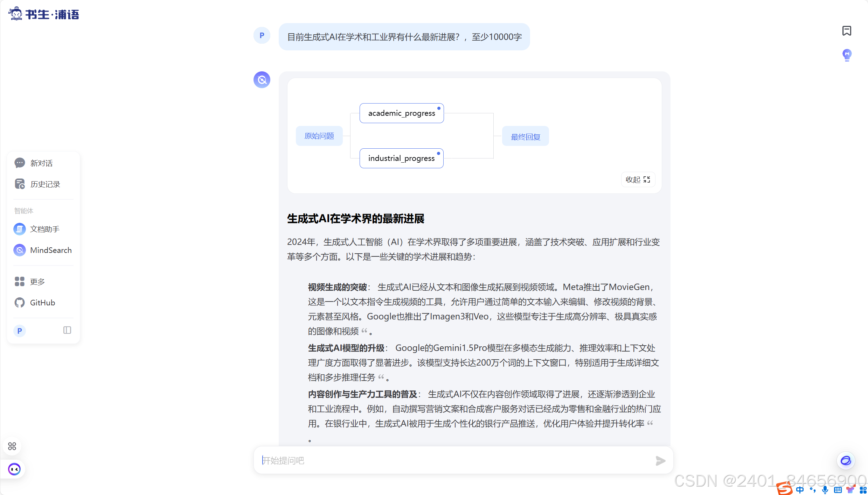Start a new chat with 新对话
Screen dimensions: 868x495
[x=41, y=163]
